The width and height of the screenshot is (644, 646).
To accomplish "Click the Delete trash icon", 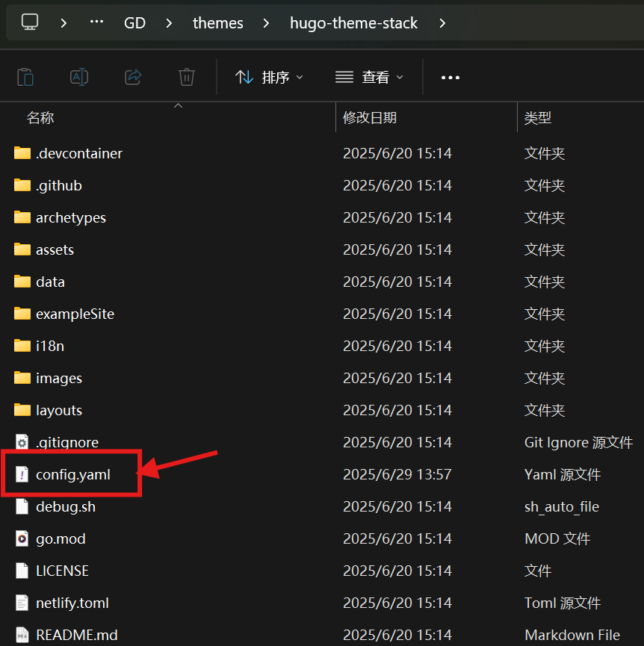I will [186, 77].
